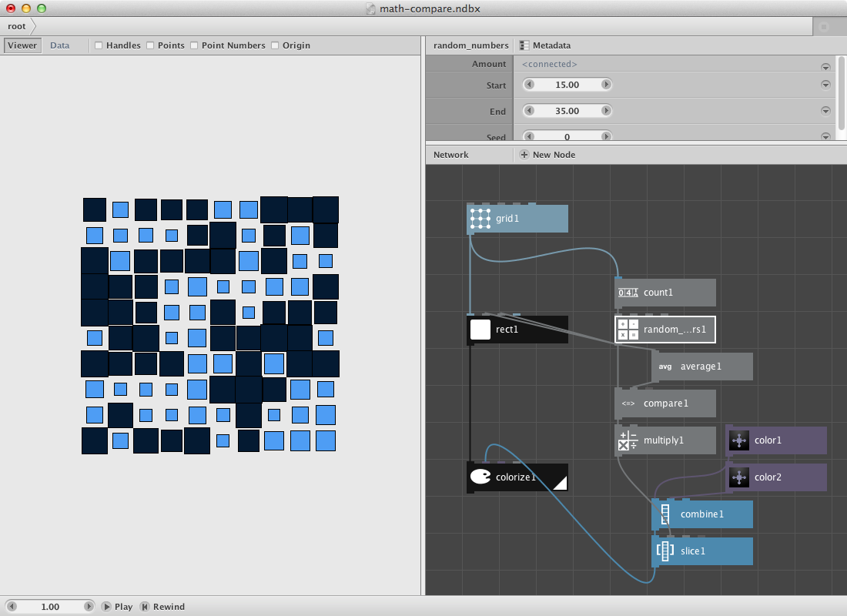The image size is (847, 616).
Task: Select the color1 node icon
Action: coord(739,440)
